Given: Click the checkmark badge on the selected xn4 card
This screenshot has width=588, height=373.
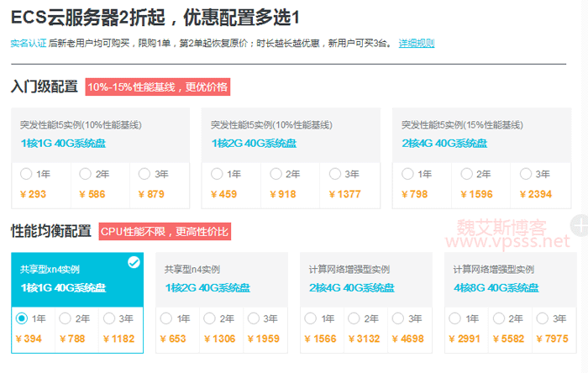Looking at the screenshot, I should [133, 263].
